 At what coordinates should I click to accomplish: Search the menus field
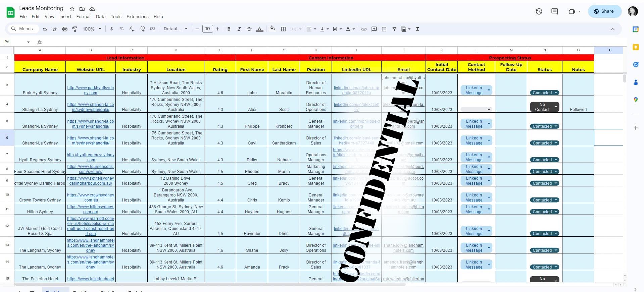coord(23,29)
